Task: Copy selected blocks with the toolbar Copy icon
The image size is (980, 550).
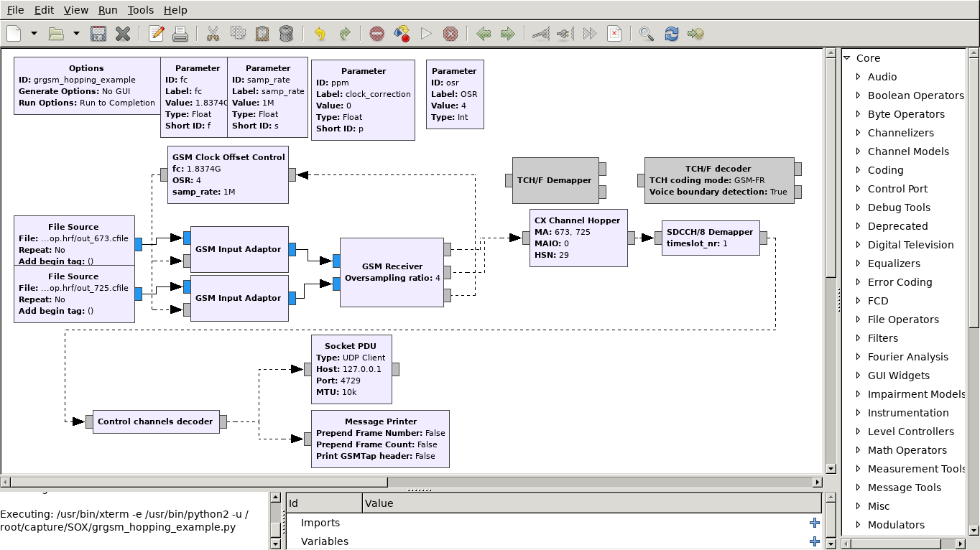Action: pyautogui.click(x=238, y=33)
